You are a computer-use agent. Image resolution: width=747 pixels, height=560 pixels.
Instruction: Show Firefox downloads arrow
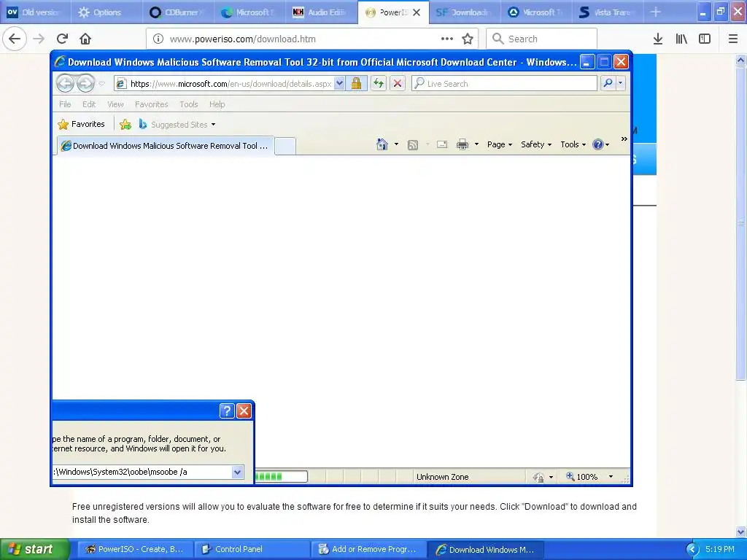(657, 39)
